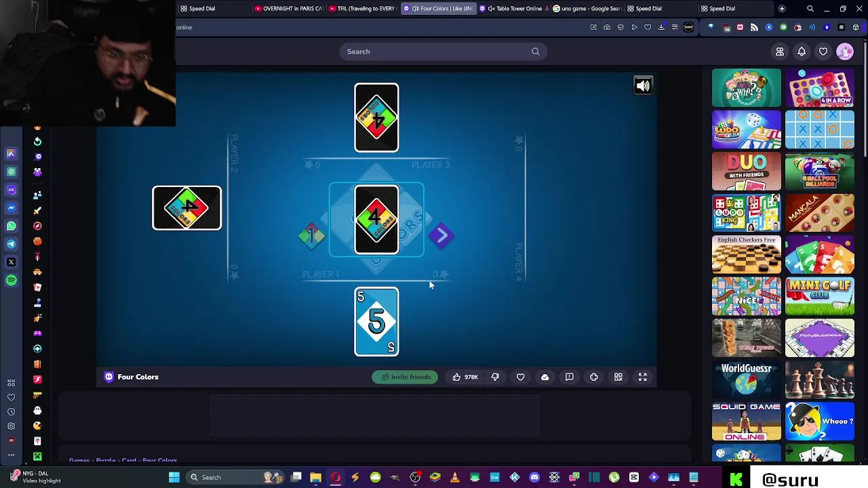Screen dimensions: 868x488
Task: Mute the game sound with speaker icon
Action: (x=643, y=85)
